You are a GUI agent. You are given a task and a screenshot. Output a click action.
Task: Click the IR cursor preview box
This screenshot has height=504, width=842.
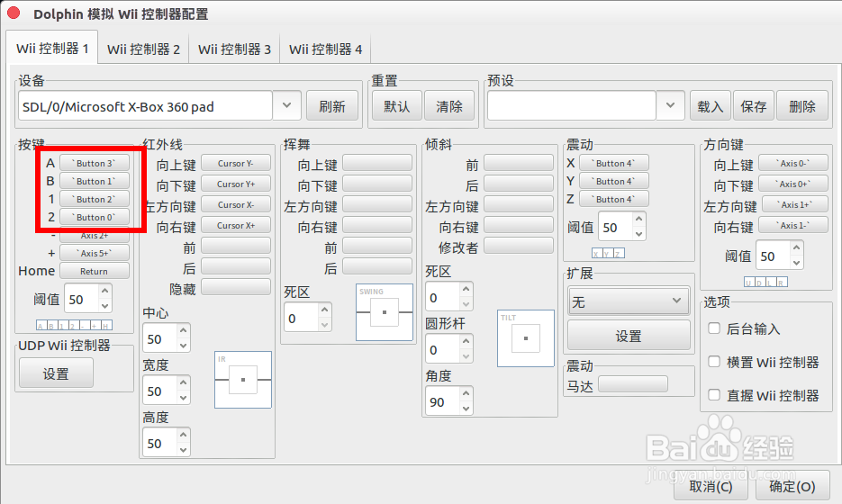[x=243, y=380]
